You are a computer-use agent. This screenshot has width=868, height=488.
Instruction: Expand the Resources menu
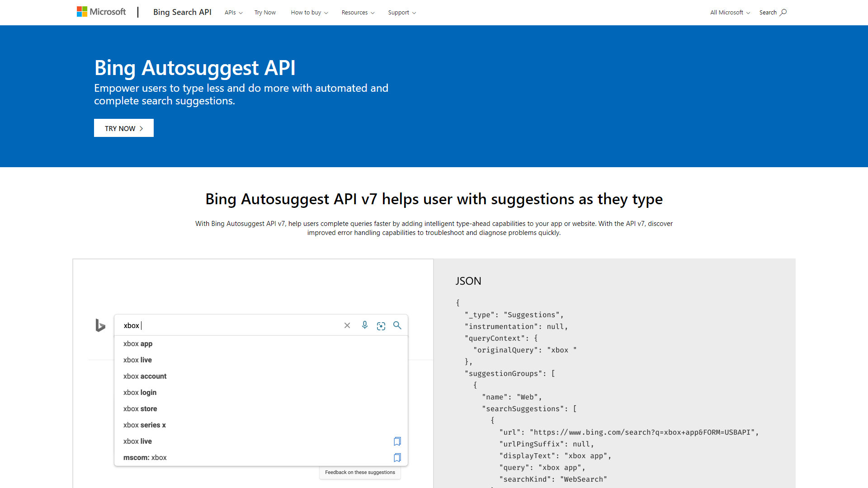pos(358,13)
